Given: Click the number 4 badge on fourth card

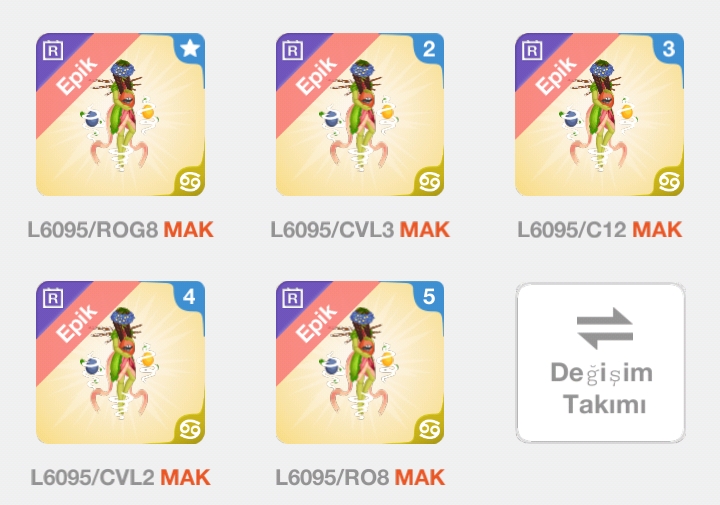Looking at the screenshot, I should click(190, 296).
